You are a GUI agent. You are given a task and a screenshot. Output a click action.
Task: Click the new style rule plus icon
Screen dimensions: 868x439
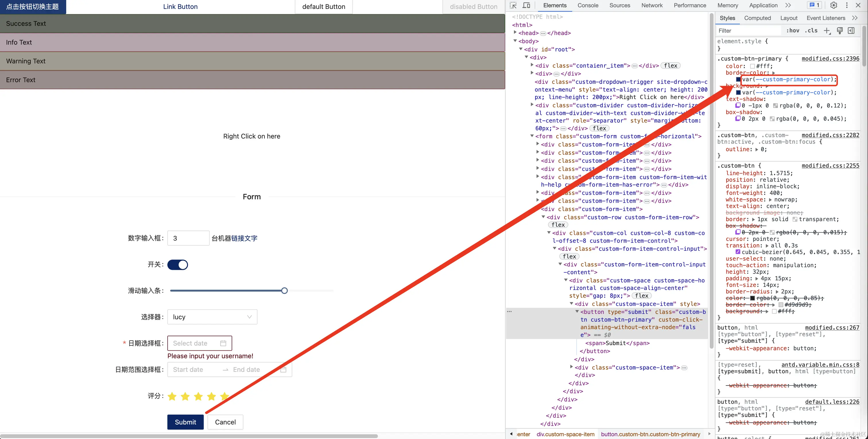[828, 30]
